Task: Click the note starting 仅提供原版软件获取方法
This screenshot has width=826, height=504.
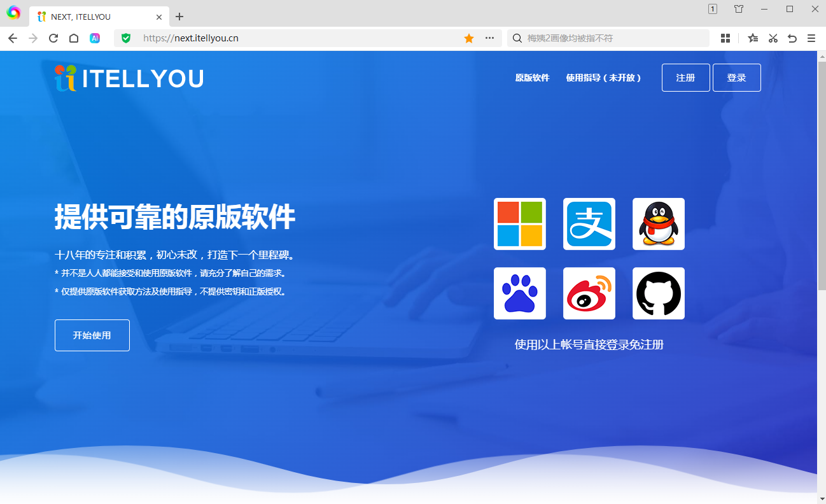Action: [x=171, y=292]
